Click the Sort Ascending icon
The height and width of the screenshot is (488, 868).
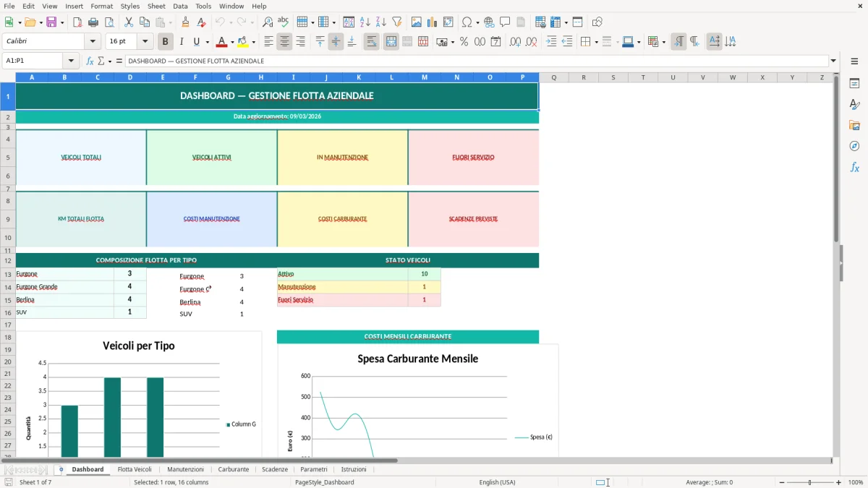point(365,22)
